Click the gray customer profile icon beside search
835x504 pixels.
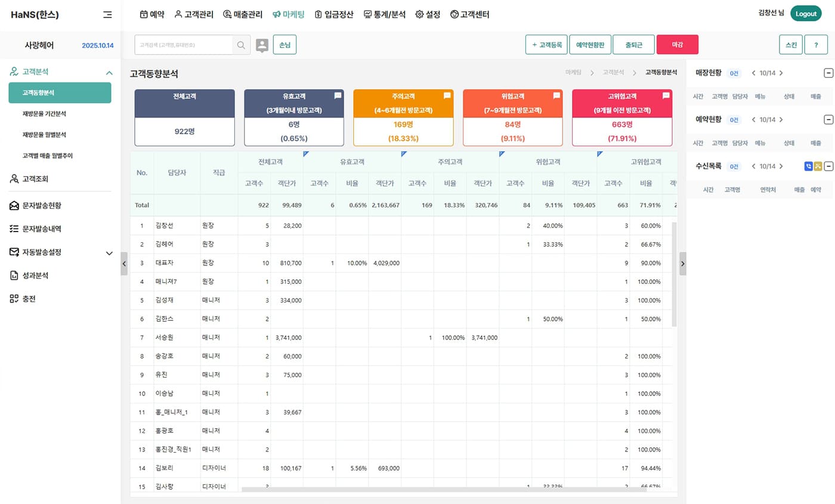coord(262,45)
